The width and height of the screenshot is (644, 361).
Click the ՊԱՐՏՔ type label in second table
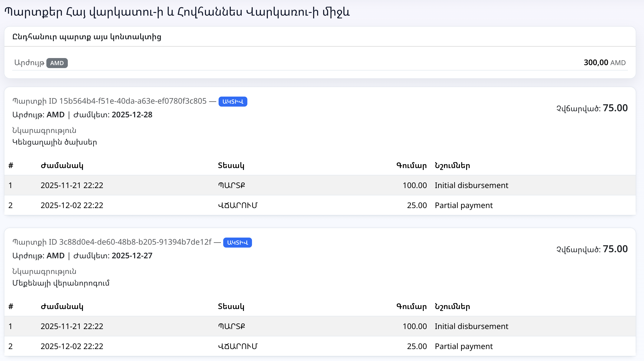(x=231, y=326)
